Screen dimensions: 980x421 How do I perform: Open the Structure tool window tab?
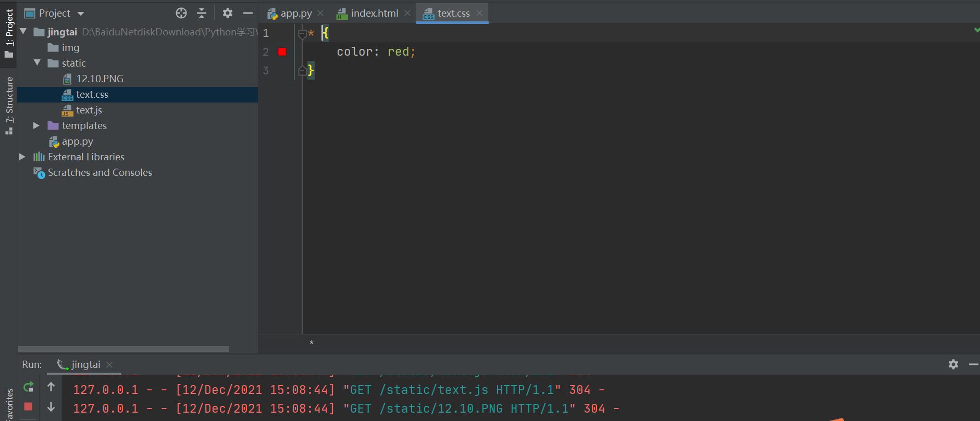tap(9, 106)
